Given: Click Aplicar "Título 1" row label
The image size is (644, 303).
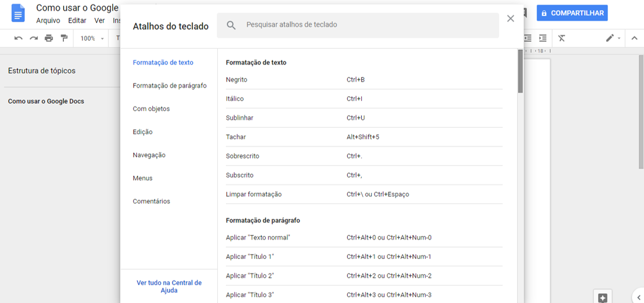Looking at the screenshot, I should tap(250, 256).
